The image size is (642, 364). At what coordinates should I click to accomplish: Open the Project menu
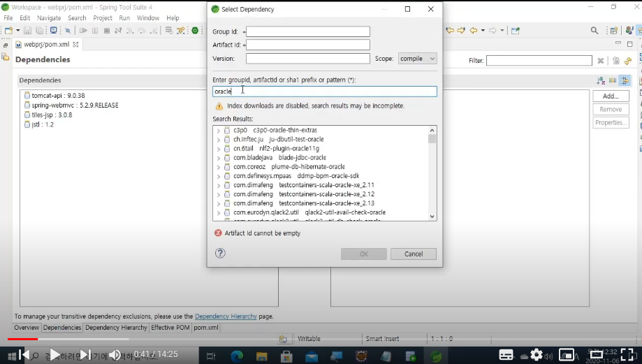[x=103, y=18]
